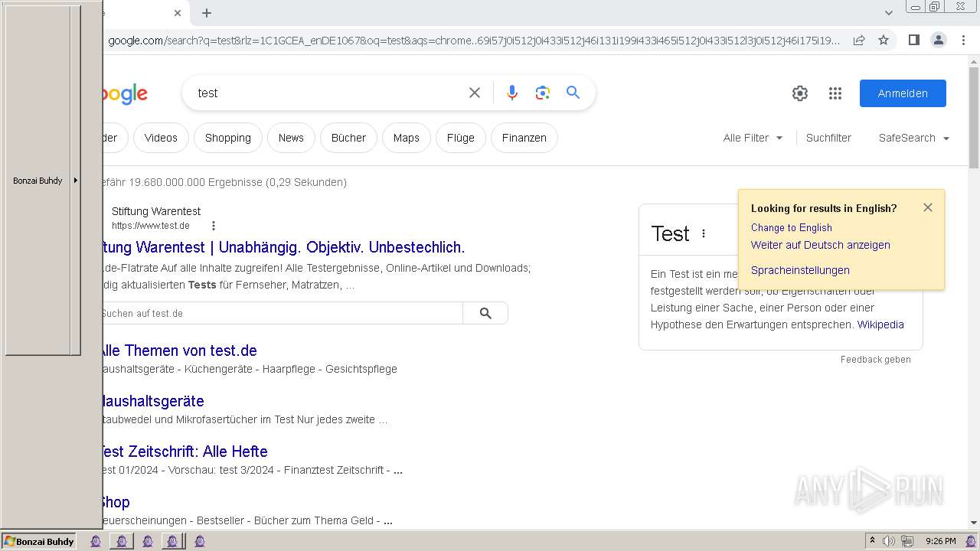
Task: Open the Bonzai Buhdy start button
Action: click(39, 541)
